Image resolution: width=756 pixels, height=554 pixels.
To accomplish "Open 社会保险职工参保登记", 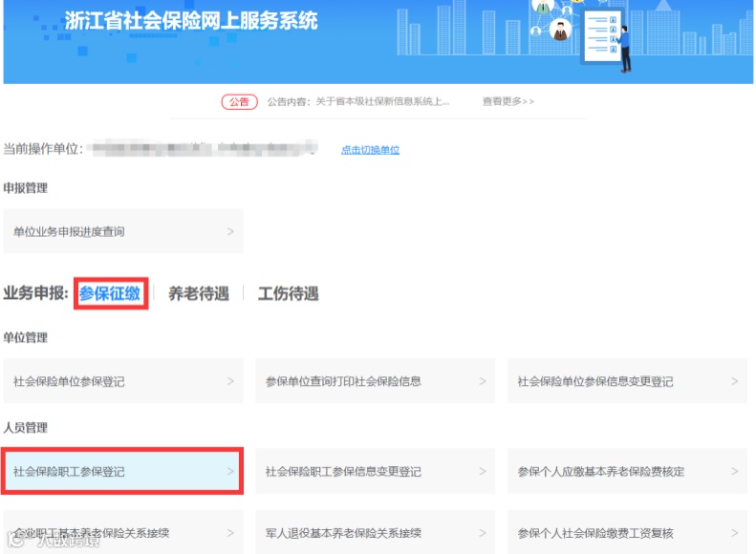I will 123,471.
